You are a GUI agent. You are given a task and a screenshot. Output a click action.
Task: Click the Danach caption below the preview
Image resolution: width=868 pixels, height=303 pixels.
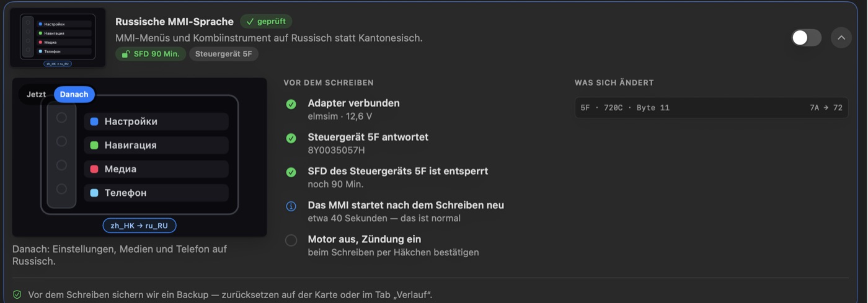tap(120, 255)
